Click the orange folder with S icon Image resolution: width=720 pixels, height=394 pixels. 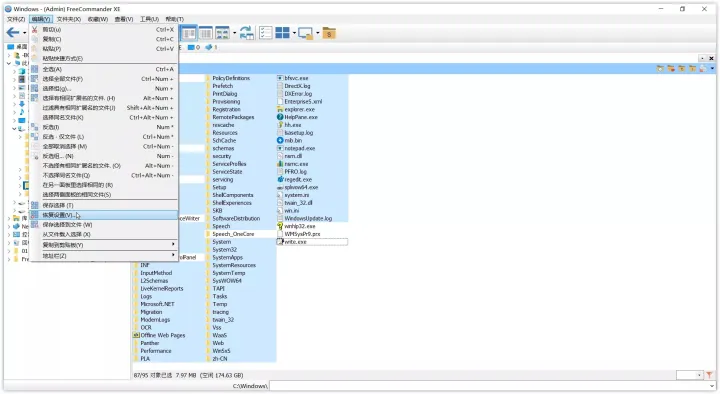(x=329, y=33)
